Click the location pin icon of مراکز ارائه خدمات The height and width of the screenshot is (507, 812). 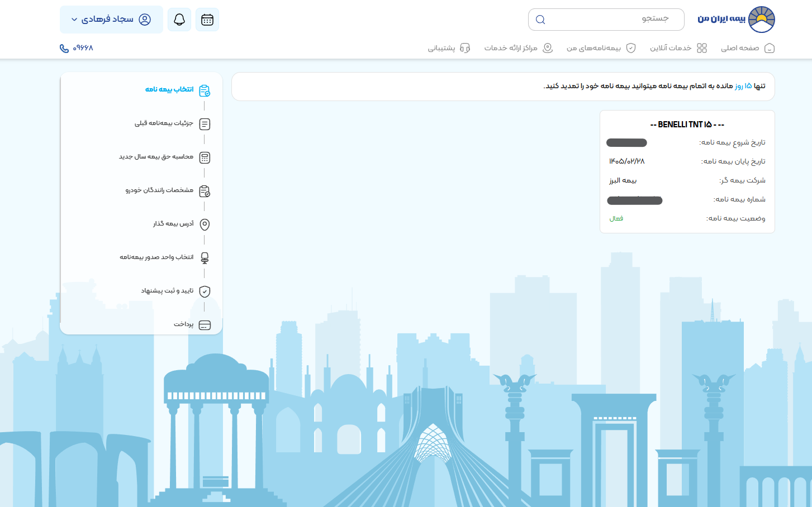(548, 48)
